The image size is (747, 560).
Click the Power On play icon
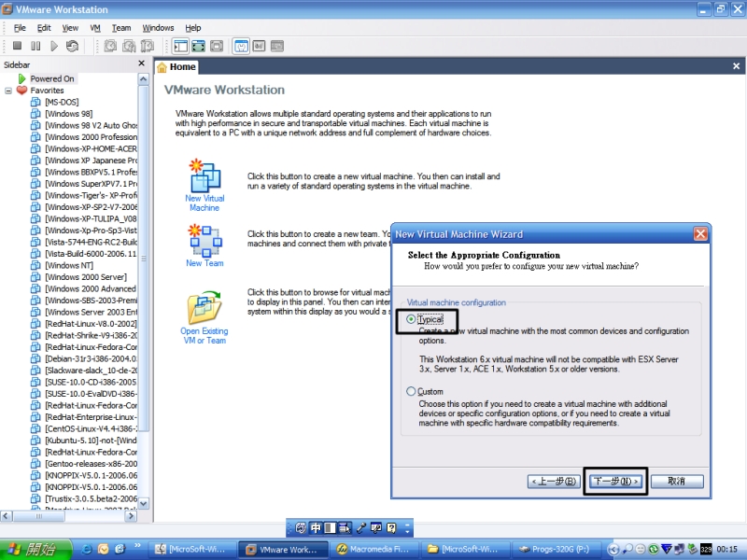tap(54, 46)
